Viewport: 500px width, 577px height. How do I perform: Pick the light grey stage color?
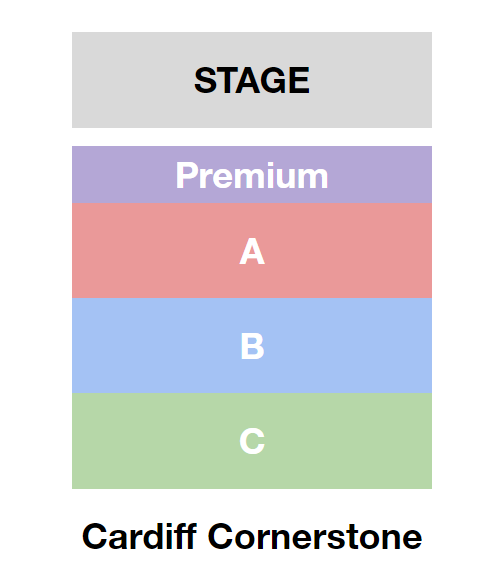[110, 80]
